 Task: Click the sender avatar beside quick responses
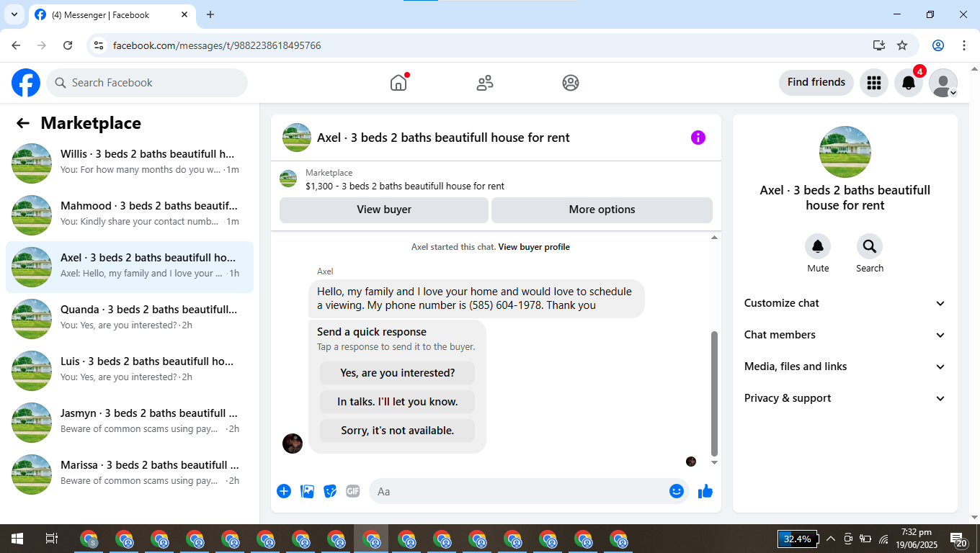pyautogui.click(x=293, y=444)
